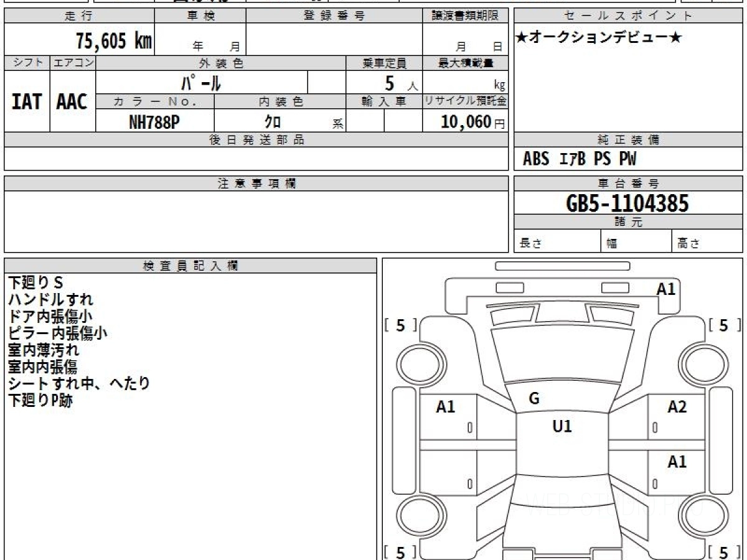Select the 登録番号 header
Image resolution: width=747 pixels, height=560 pixels.
pyautogui.click(x=334, y=16)
